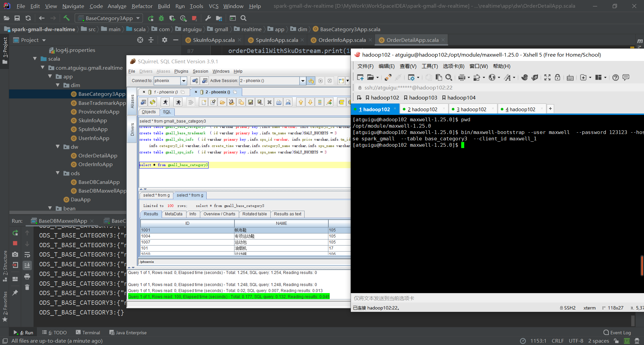Switch to the Objects tab in SQuirreL

pyautogui.click(x=149, y=112)
